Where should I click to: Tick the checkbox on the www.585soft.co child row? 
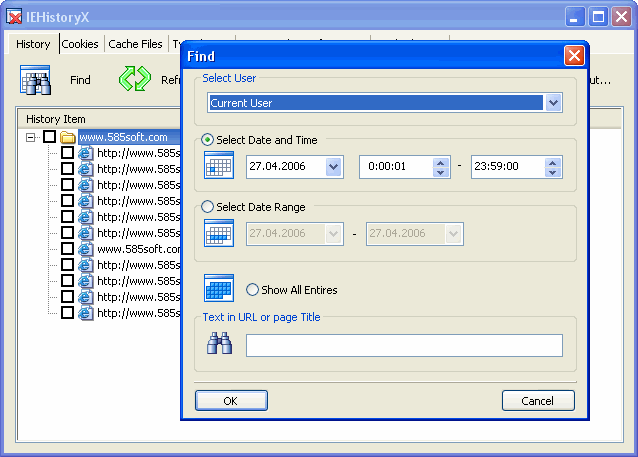[68, 249]
